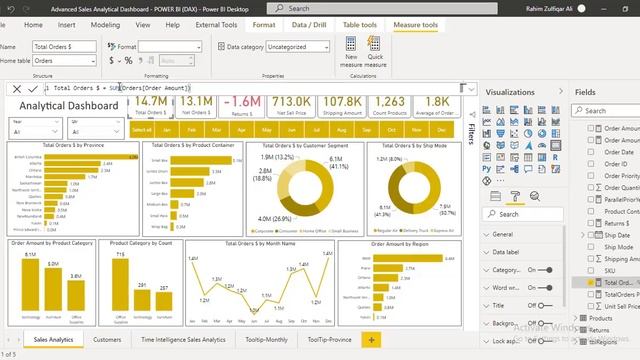The width and height of the screenshot is (640, 360).
Task: Open the Analytics magnifier pane icon
Action: pyautogui.click(x=535, y=196)
